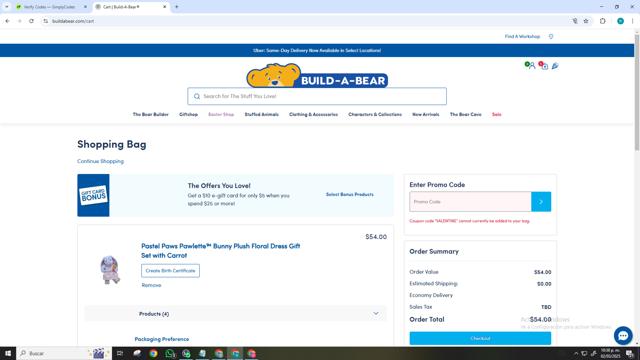Open the Easter Shop menu
The height and width of the screenshot is (360, 640).
pos(221,114)
